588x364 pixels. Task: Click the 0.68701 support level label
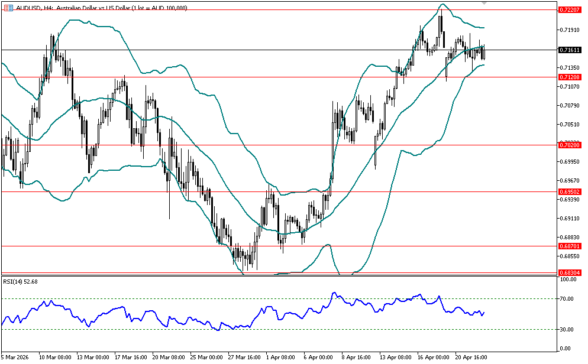click(569, 246)
